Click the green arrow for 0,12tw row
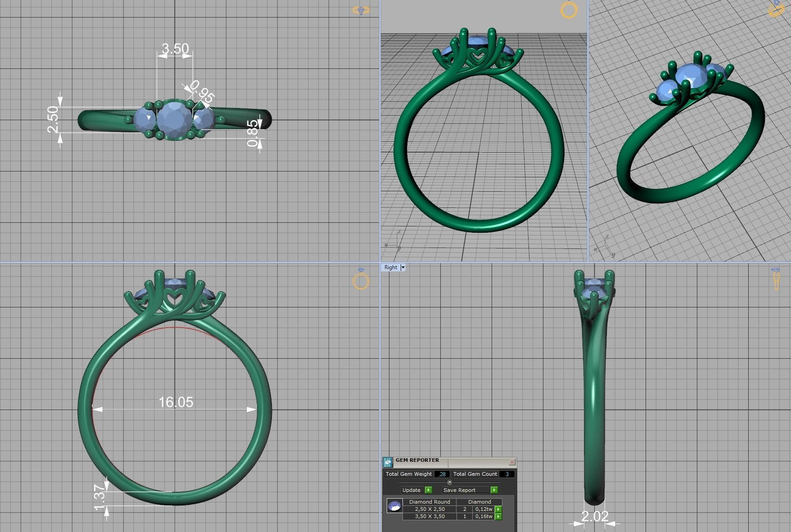The height and width of the screenshot is (532, 791). click(498, 509)
